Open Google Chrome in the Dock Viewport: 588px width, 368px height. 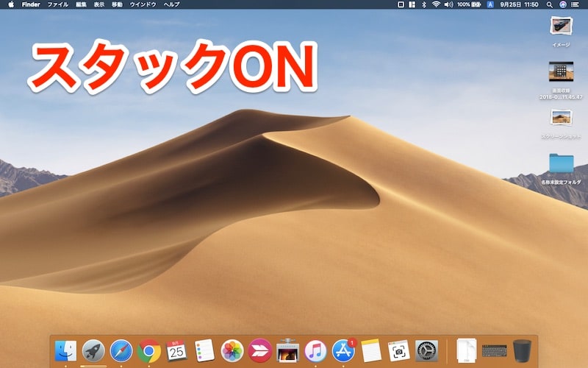click(149, 350)
